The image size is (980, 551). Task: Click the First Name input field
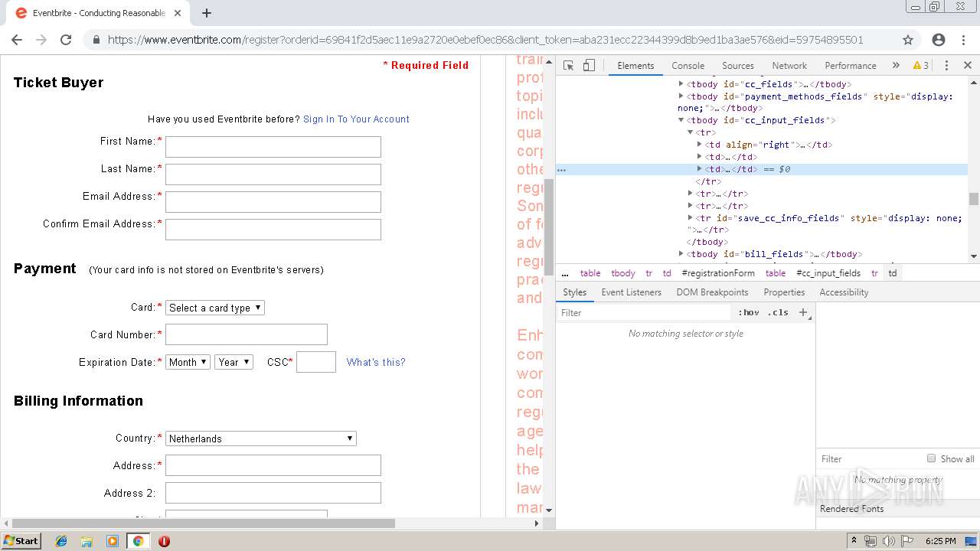tap(273, 147)
